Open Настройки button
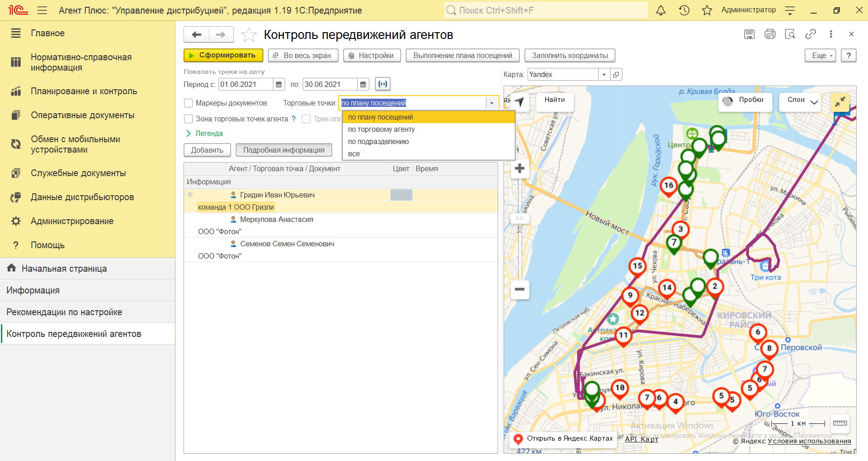The height and width of the screenshot is (461, 868). 372,55
